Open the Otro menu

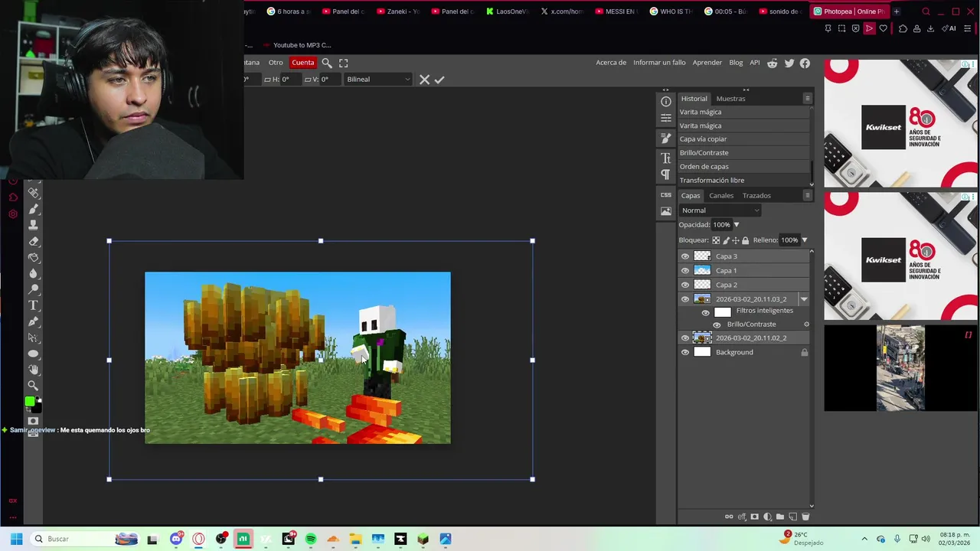[276, 63]
